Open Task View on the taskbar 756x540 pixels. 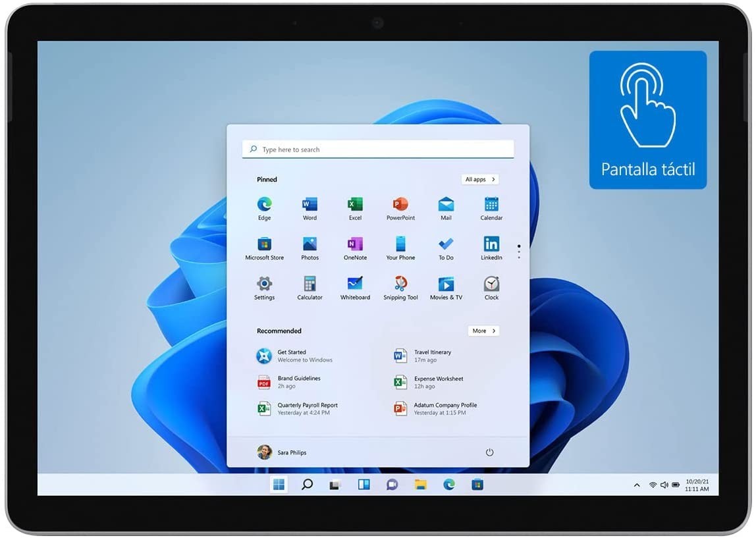point(335,485)
